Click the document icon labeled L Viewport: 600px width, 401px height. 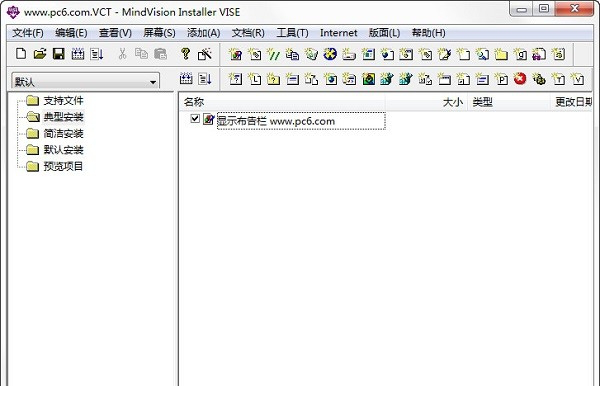pyautogui.click(x=254, y=79)
